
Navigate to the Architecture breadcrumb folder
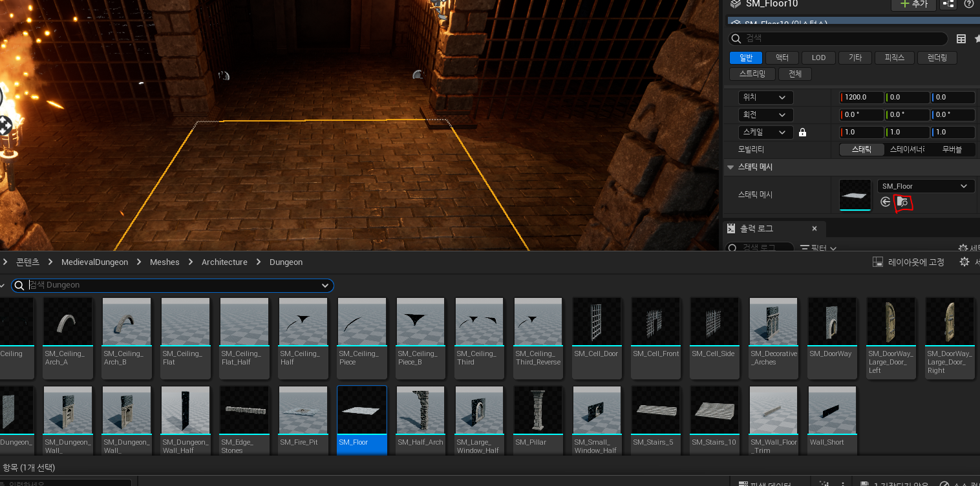point(224,262)
